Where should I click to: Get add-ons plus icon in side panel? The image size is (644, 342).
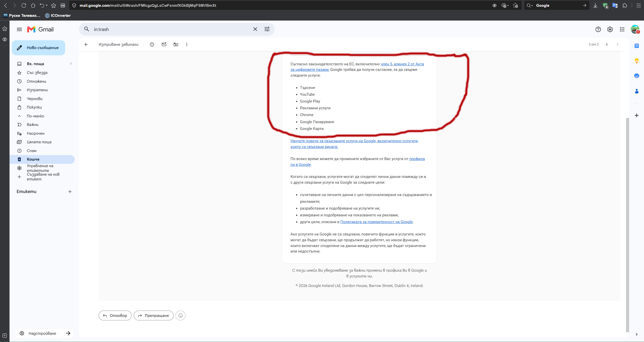pos(637,115)
